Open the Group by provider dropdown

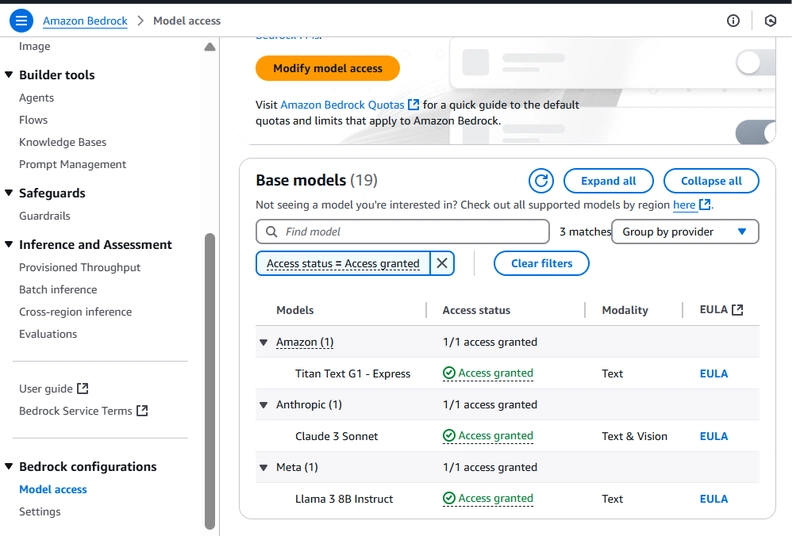pyautogui.click(x=685, y=232)
